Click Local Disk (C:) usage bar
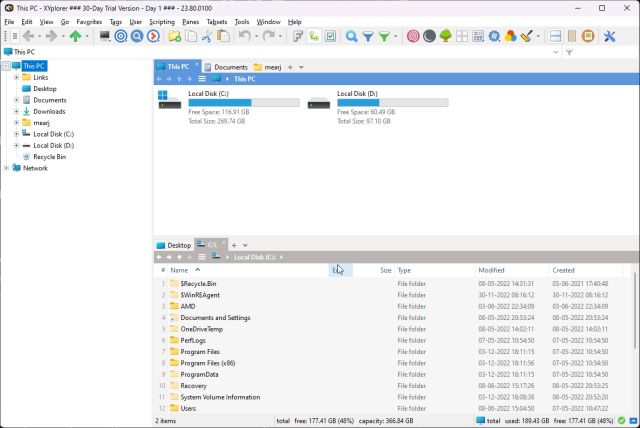Screen dimensions: 640x428 [x=244, y=103]
